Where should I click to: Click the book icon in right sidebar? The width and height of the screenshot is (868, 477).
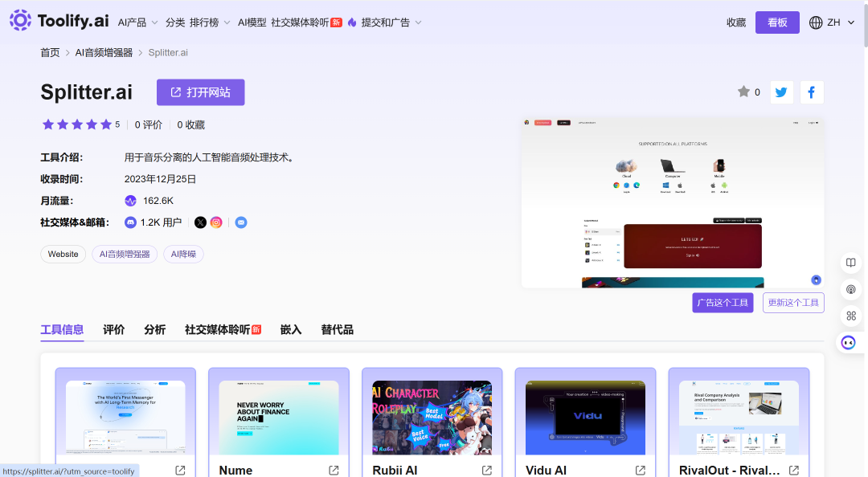tap(851, 263)
